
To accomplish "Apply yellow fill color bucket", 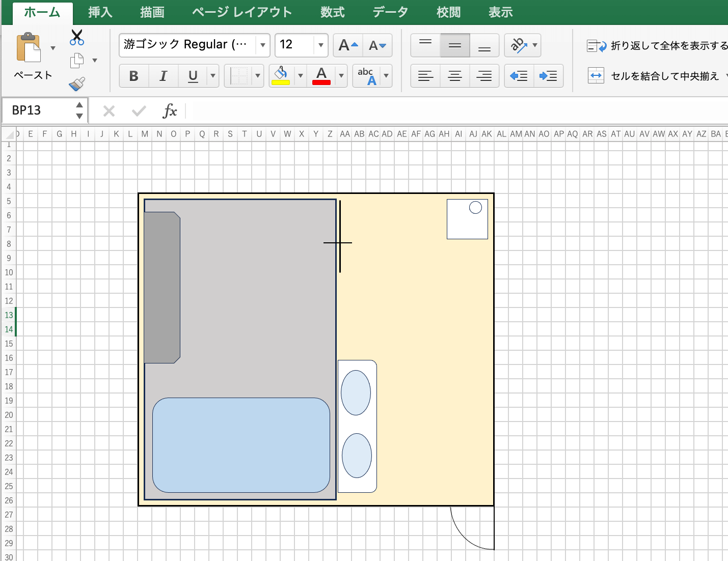I will click(x=281, y=76).
